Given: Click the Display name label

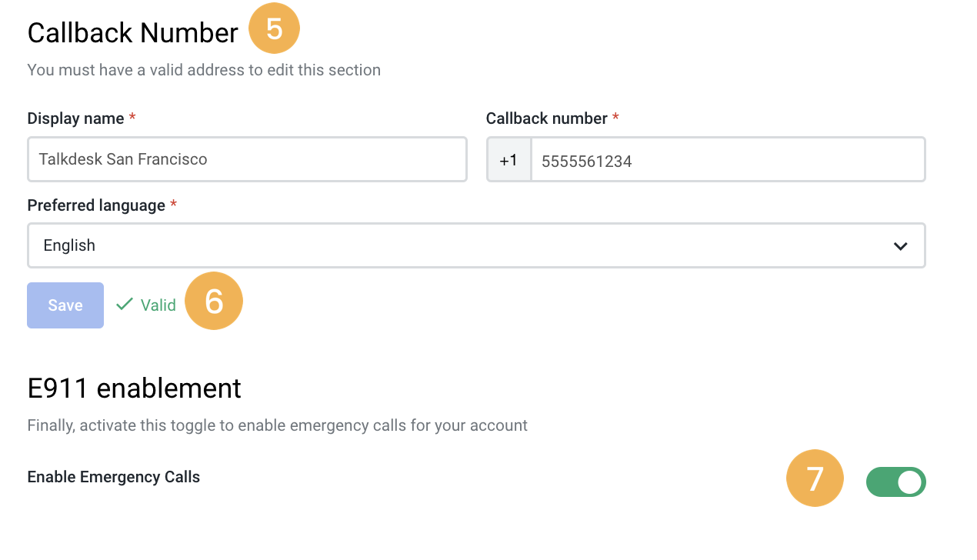Looking at the screenshot, I should tap(75, 118).
